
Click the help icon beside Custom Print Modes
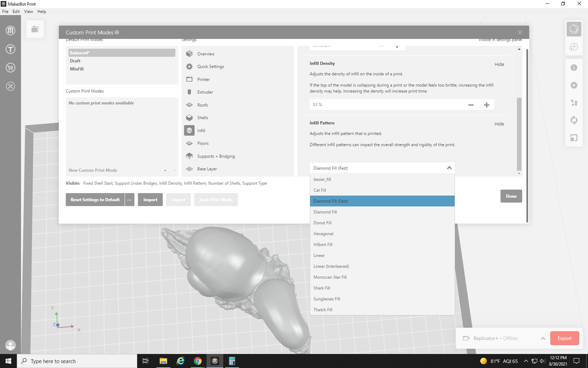pos(117,32)
